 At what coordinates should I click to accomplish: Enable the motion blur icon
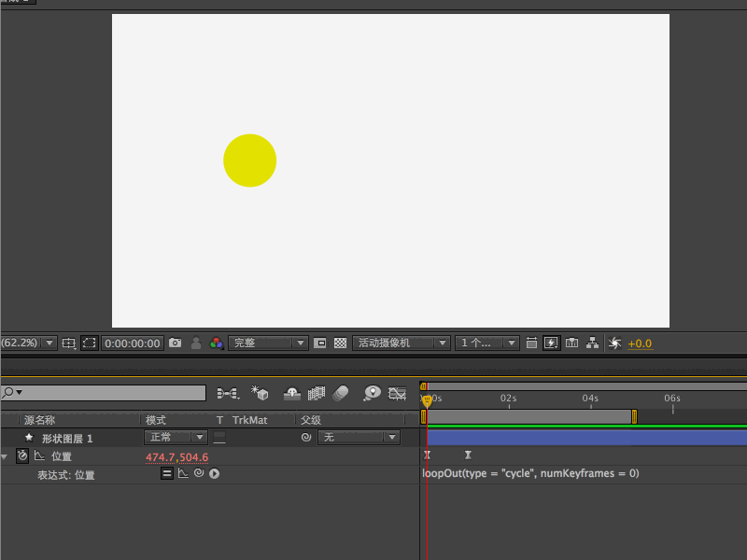point(341,393)
